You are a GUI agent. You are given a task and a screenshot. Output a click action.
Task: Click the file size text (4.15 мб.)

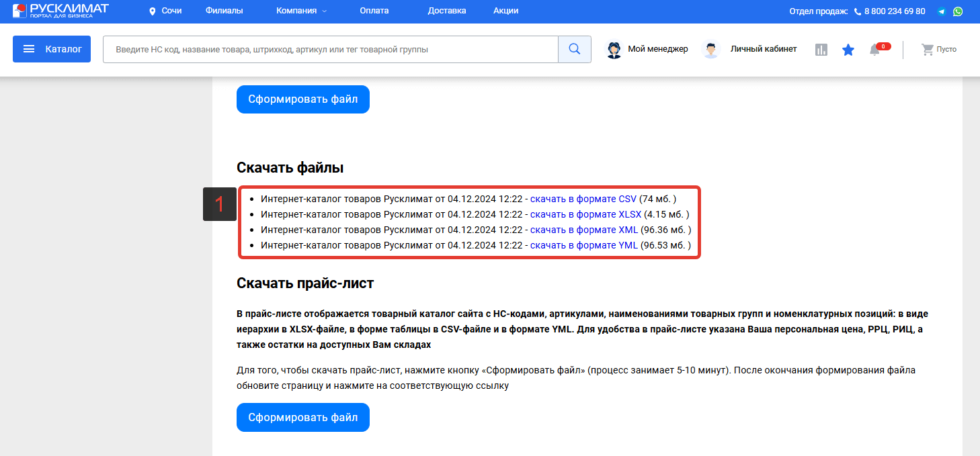click(x=667, y=214)
